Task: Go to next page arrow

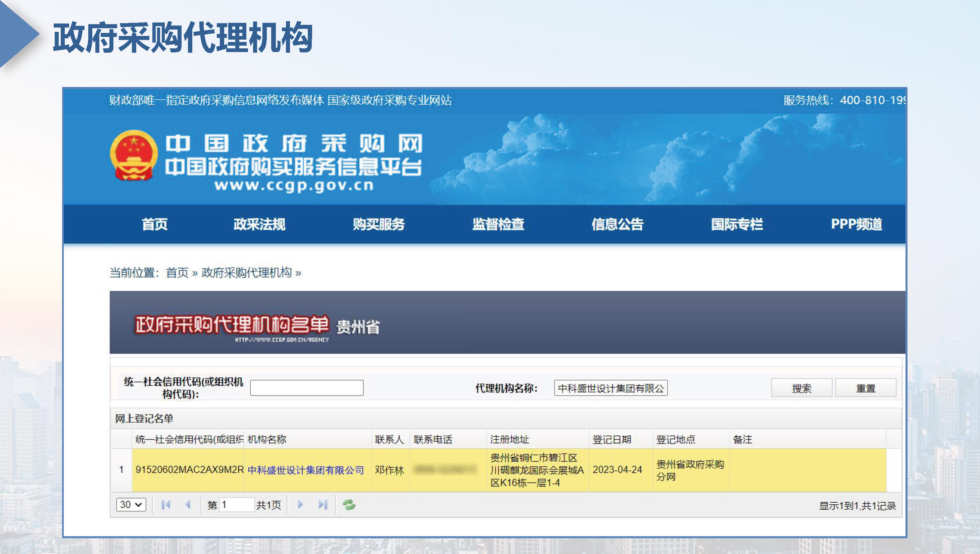Action: click(x=300, y=505)
